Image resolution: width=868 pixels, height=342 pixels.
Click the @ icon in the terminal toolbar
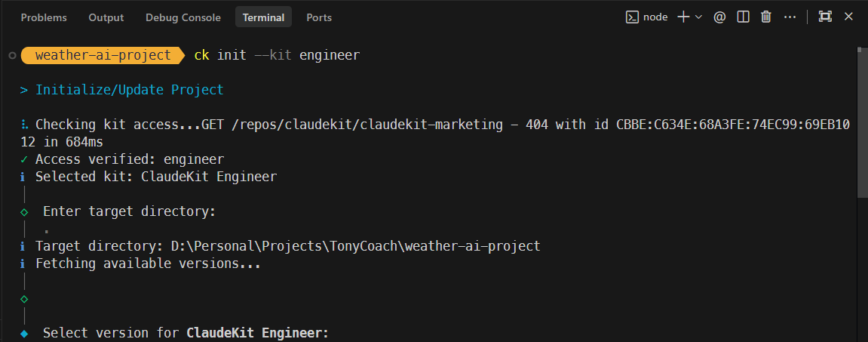coord(719,17)
